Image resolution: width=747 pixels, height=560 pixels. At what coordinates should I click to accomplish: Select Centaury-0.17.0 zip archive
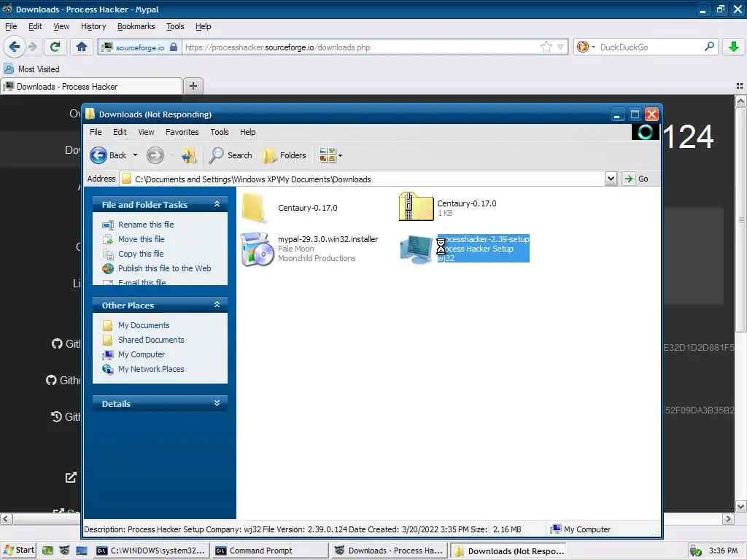click(x=448, y=208)
